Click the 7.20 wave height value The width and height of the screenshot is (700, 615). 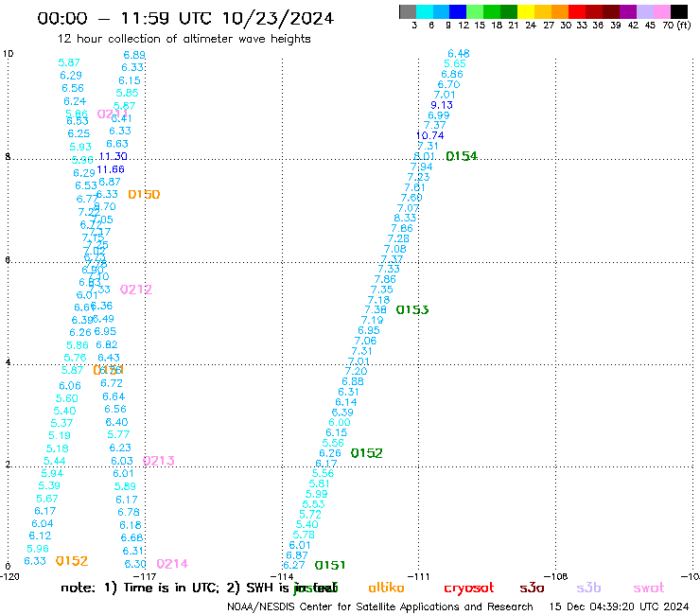356,371
